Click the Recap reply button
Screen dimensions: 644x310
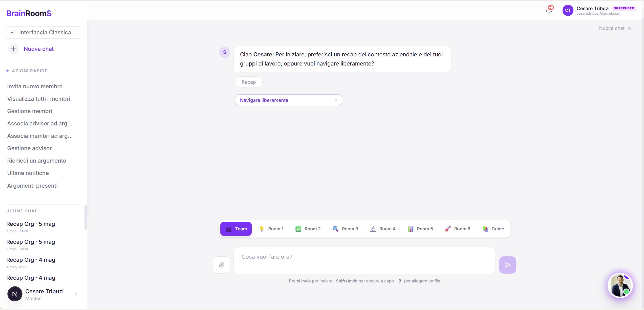pos(248,82)
